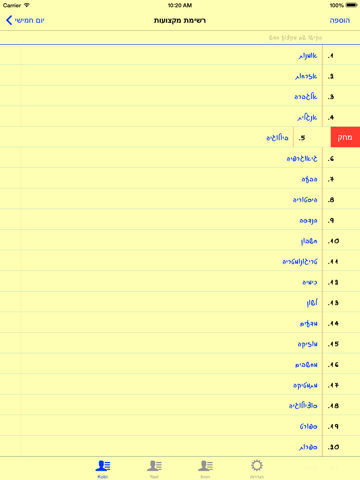Screen dimensions: 360x480
Task: Select subject row number 10
Action: coord(180,240)
